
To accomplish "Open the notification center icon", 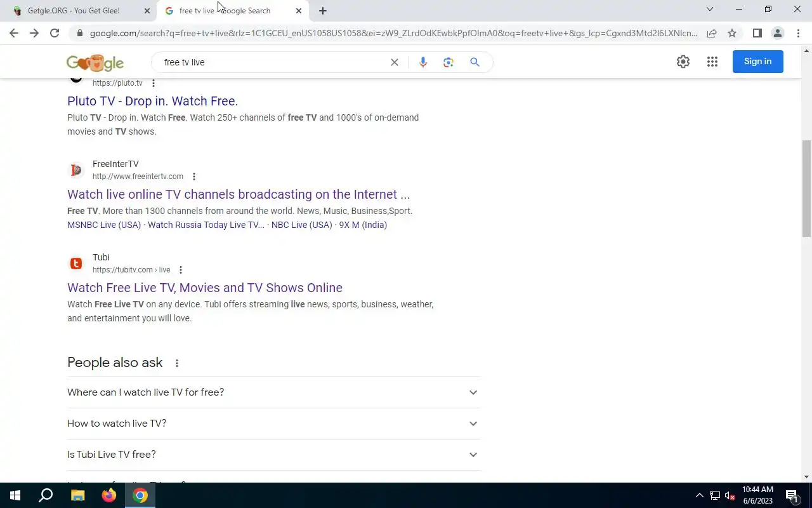I will tap(792, 495).
